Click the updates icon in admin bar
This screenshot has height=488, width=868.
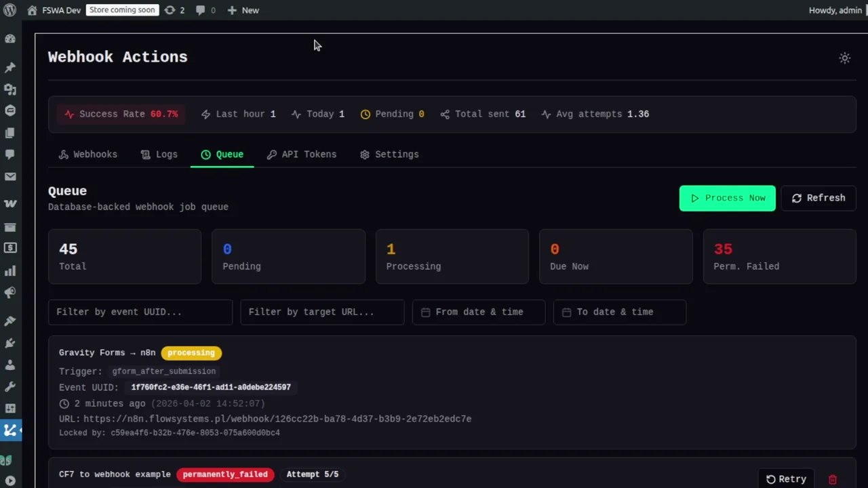pyautogui.click(x=170, y=10)
